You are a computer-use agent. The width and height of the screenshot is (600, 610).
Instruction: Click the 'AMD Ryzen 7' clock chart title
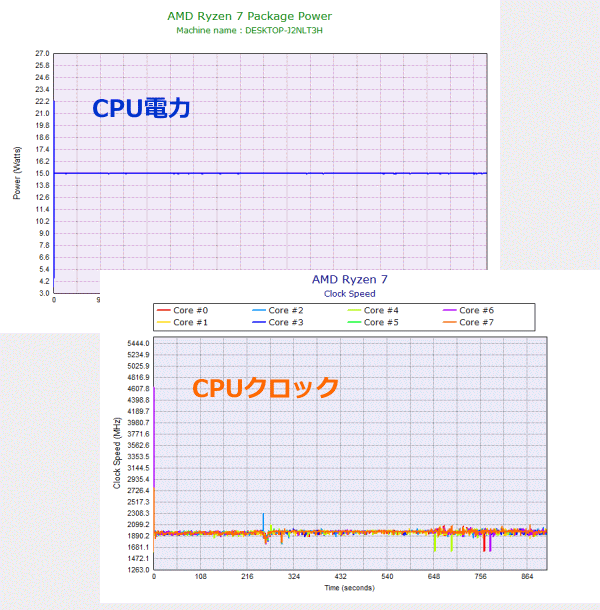(x=349, y=279)
